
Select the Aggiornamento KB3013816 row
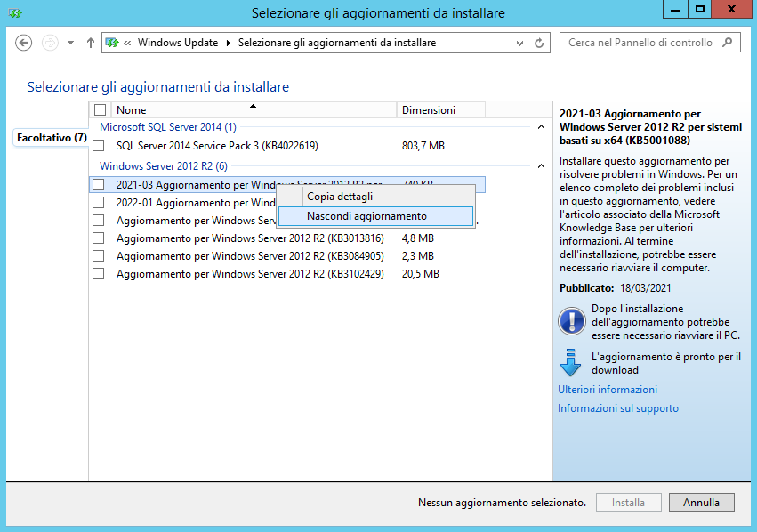point(287,238)
